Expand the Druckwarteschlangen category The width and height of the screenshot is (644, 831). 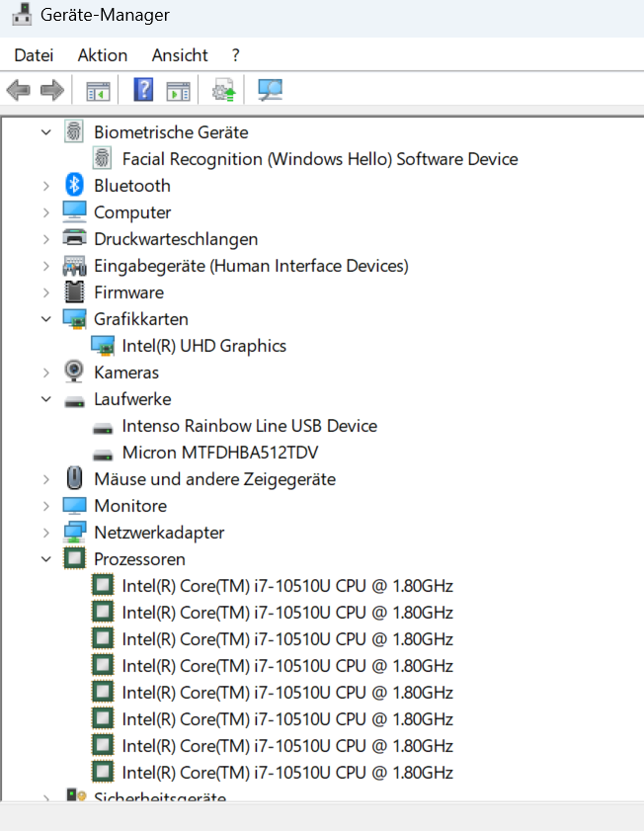point(46,239)
